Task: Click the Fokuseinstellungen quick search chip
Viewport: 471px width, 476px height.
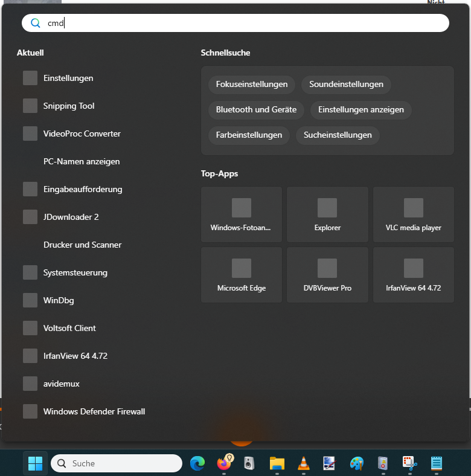Action: pyautogui.click(x=252, y=85)
